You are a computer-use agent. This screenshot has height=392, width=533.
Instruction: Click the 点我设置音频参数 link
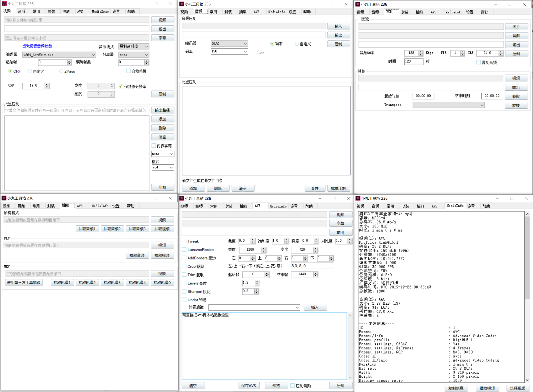click(x=37, y=46)
